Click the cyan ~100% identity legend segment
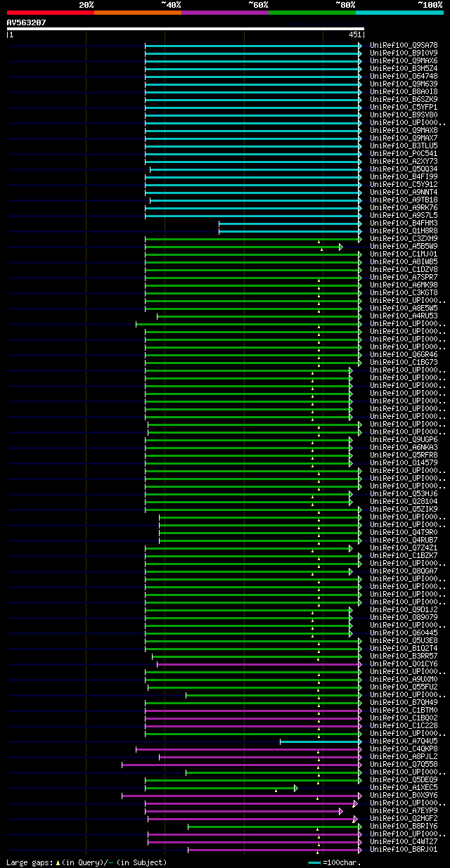This screenshot has width=450, height=868. pyautogui.click(x=399, y=13)
